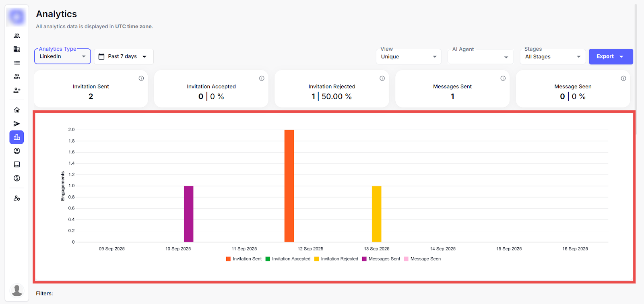Toggle Invitation Sent series in chart legend
This screenshot has width=644, height=304.
click(244, 259)
